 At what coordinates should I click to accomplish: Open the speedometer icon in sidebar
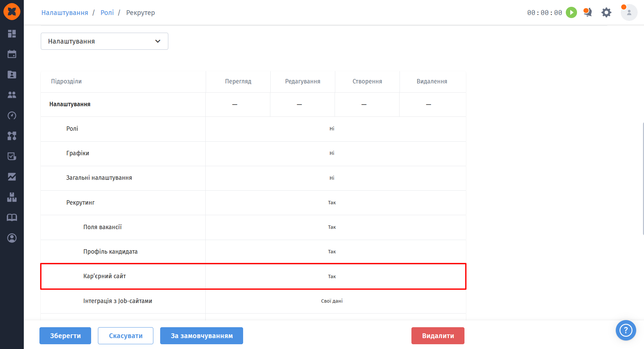click(12, 115)
